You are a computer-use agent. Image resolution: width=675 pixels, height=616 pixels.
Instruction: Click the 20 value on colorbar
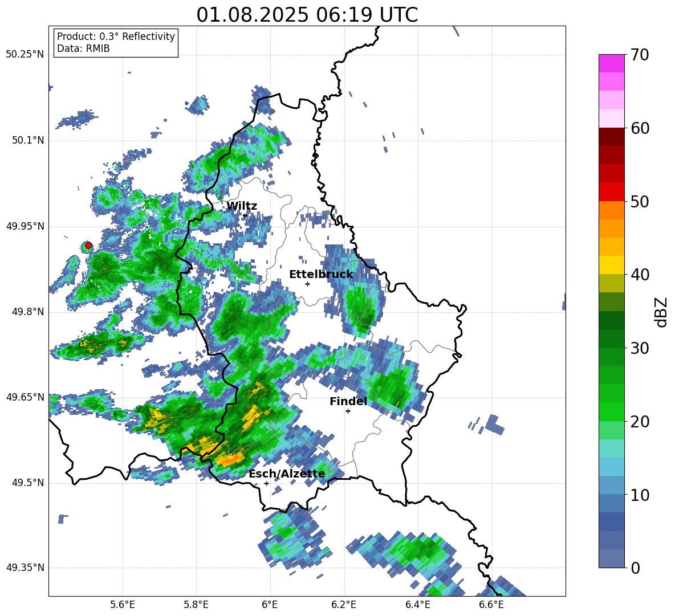click(640, 422)
